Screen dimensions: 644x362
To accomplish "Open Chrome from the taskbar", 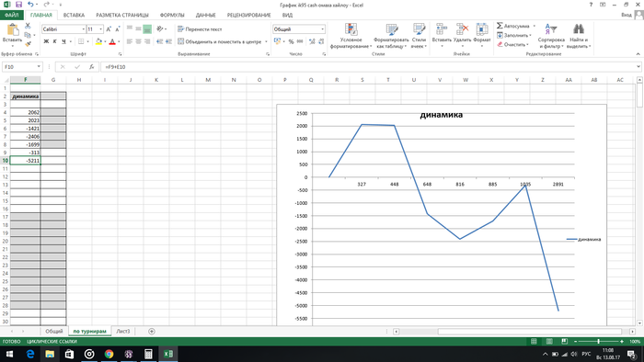I will click(x=109, y=354).
